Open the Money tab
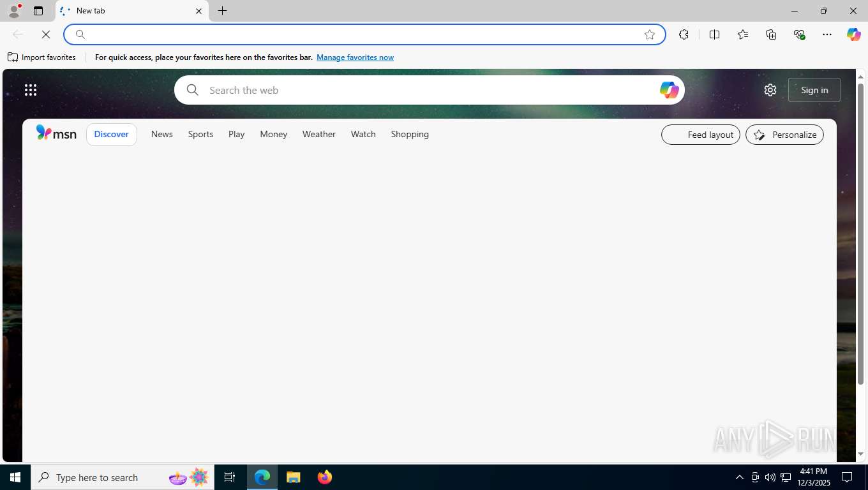The height and width of the screenshot is (490, 868). coord(273,134)
